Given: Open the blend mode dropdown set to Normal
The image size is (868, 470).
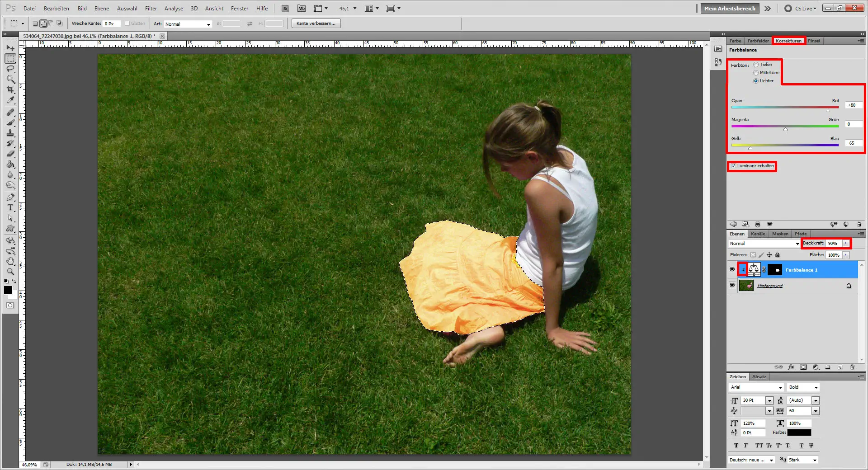Looking at the screenshot, I should tap(764, 243).
